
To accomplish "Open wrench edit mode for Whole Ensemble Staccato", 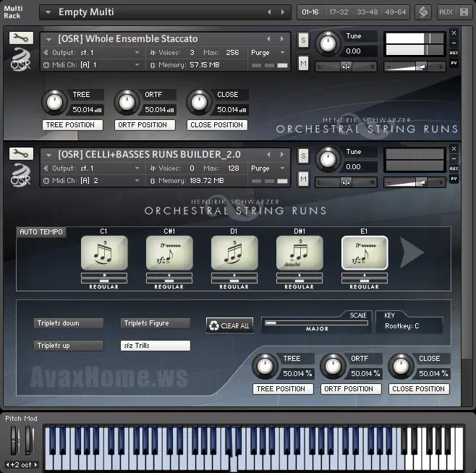I will tap(21, 38).
